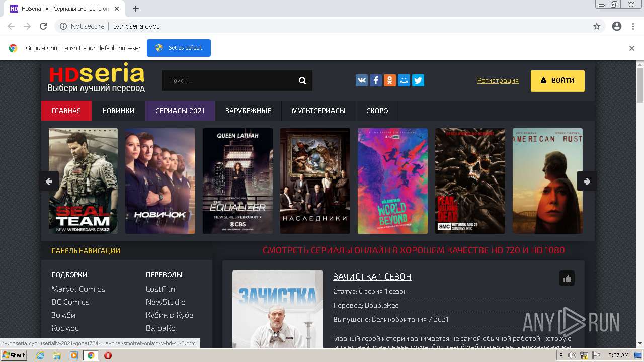
Task: Open the Зачистка cover image
Action: 278,309
